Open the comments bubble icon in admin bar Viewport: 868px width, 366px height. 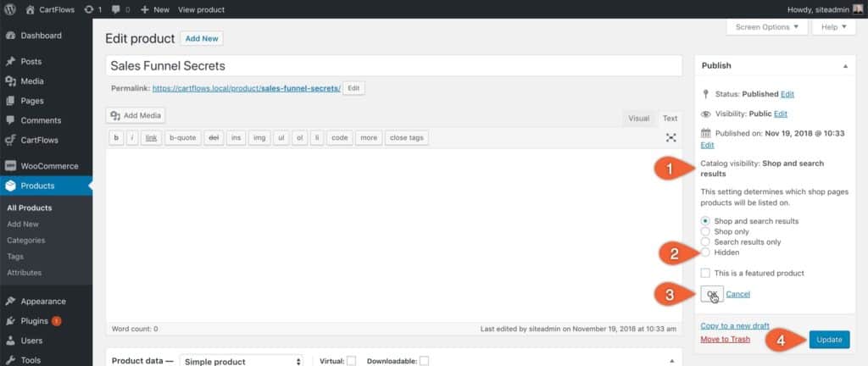pos(115,9)
